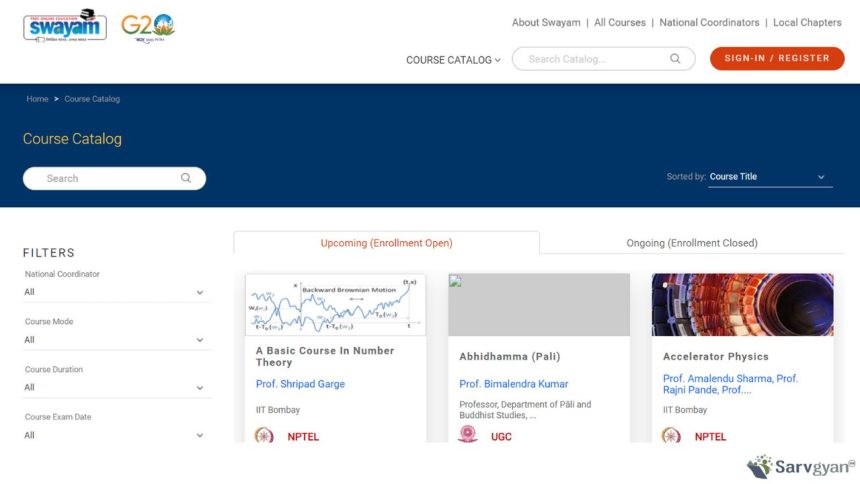The width and height of the screenshot is (860, 484).
Task: Click the NPTEL logo on Number Theory card
Action: point(264,436)
